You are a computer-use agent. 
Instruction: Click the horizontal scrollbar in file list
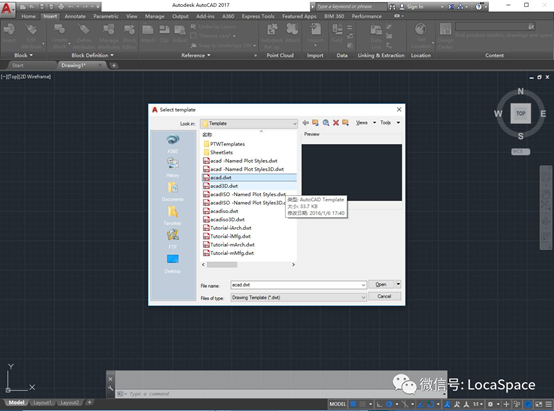(x=222, y=265)
